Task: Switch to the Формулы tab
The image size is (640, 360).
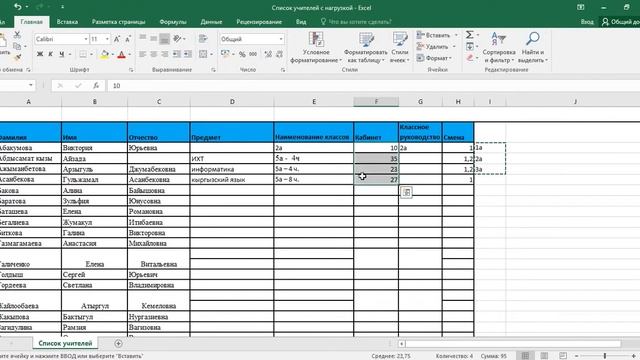Action: tap(173, 22)
